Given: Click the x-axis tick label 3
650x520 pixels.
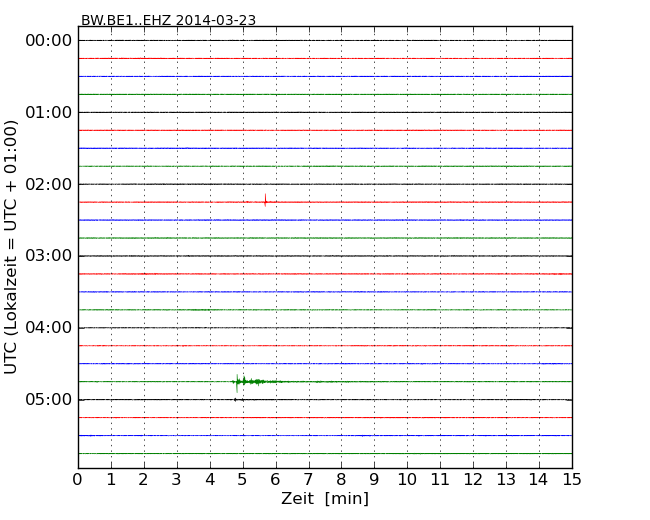Looking at the screenshot, I should (177, 480).
